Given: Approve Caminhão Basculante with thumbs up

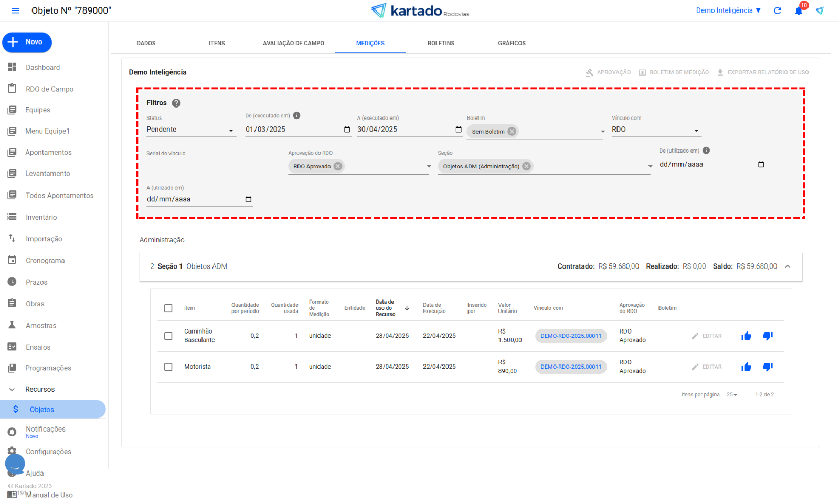Looking at the screenshot, I should tap(746, 336).
